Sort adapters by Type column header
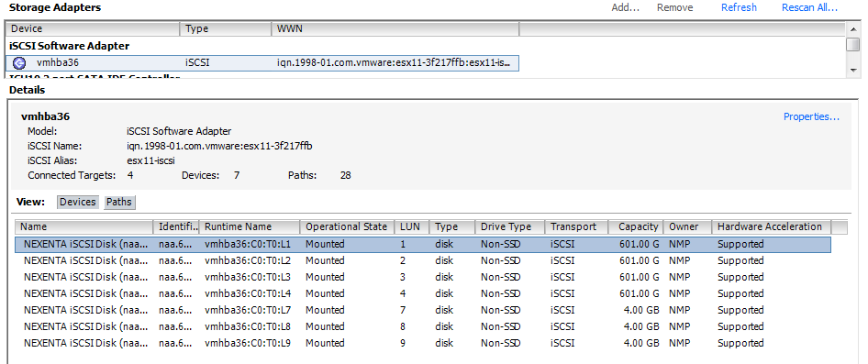 [x=226, y=28]
